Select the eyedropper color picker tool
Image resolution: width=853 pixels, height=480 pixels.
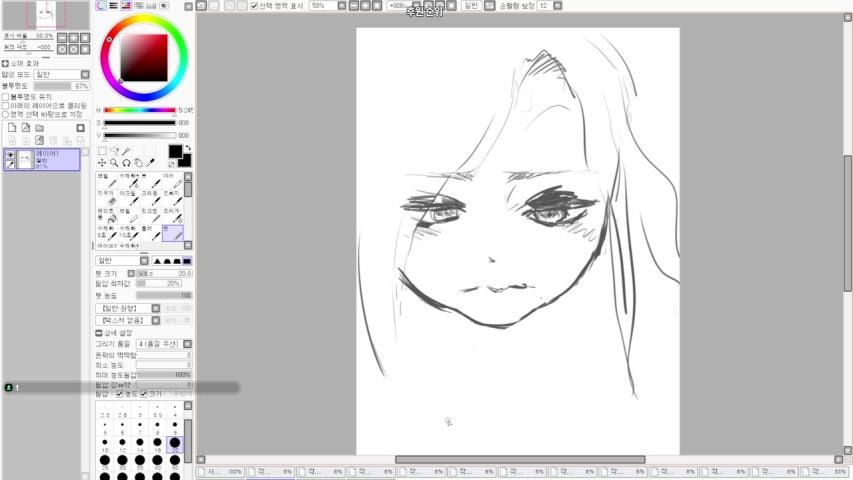click(151, 163)
